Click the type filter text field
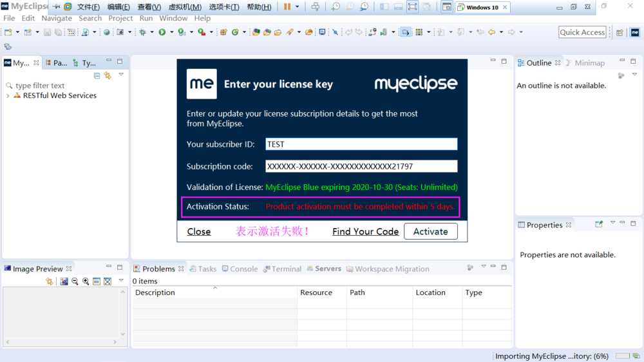The height and width of the screenshot is (362, 644). point(66,86)
